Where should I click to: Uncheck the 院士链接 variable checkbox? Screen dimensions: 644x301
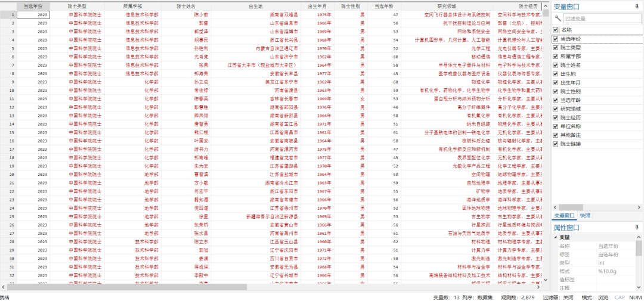coord(556,144)
